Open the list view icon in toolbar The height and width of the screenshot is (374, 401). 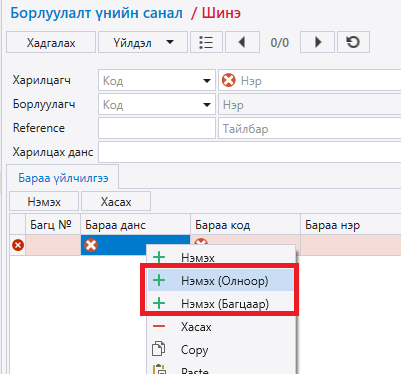[206, 42]
